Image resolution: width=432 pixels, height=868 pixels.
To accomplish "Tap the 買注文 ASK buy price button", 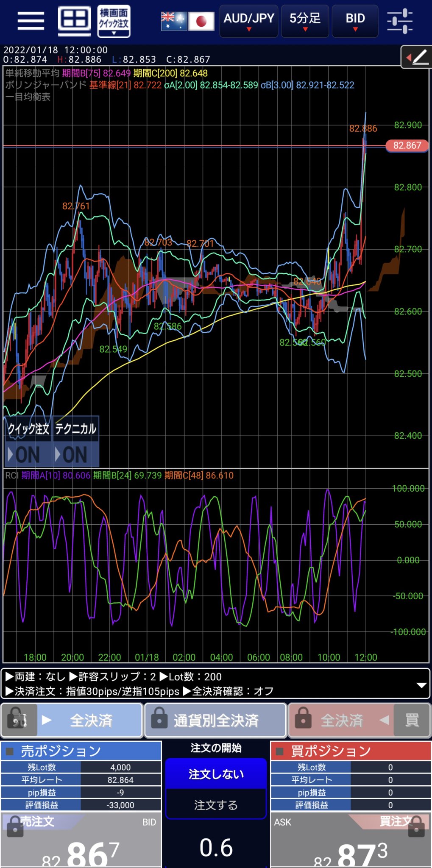I will click(x=351, y=840).
